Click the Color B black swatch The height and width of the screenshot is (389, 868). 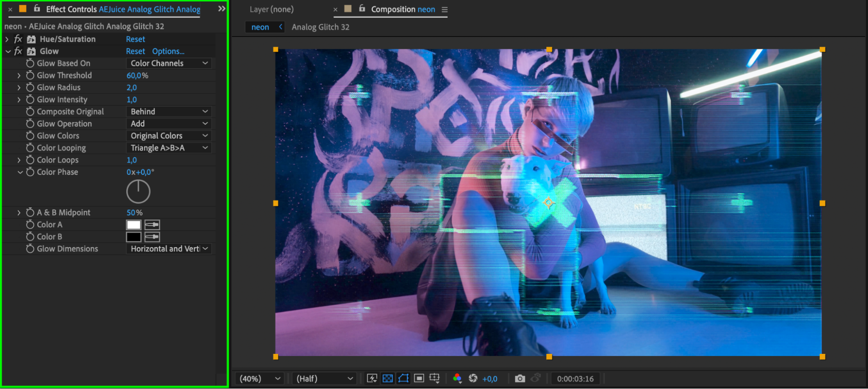pyautogui.click(x=134, y=237)
